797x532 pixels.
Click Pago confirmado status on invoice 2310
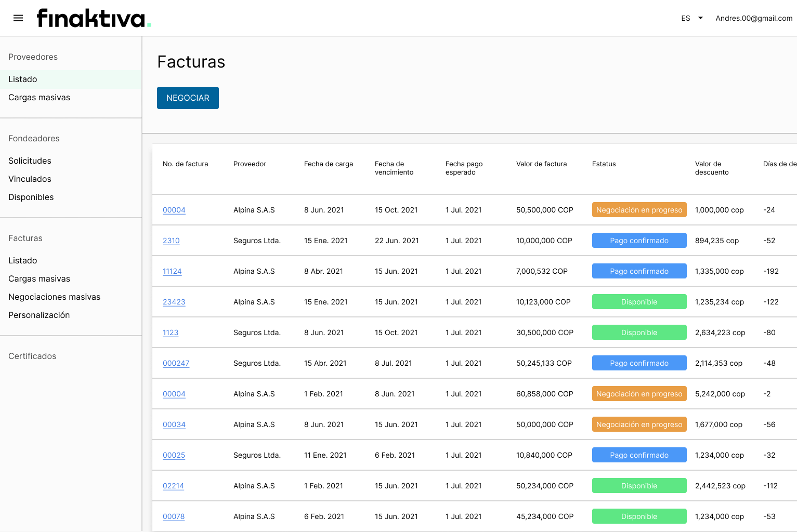coord(639,241)
